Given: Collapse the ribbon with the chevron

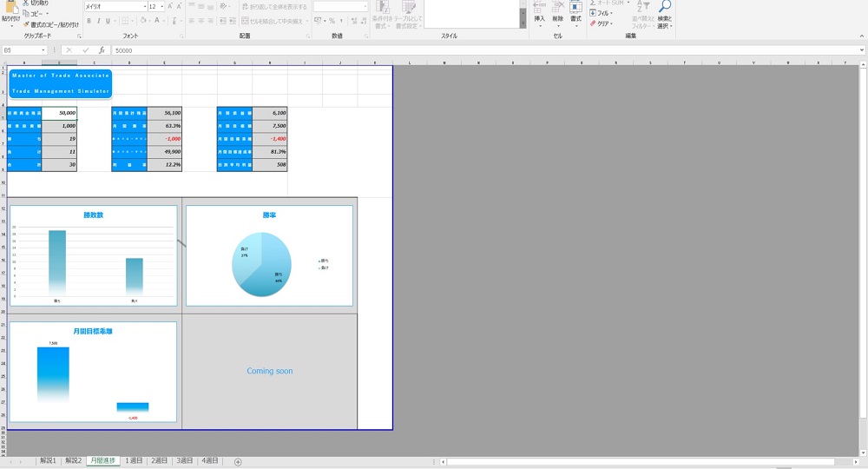Looking at the screenshot, I should pos(861,36).
